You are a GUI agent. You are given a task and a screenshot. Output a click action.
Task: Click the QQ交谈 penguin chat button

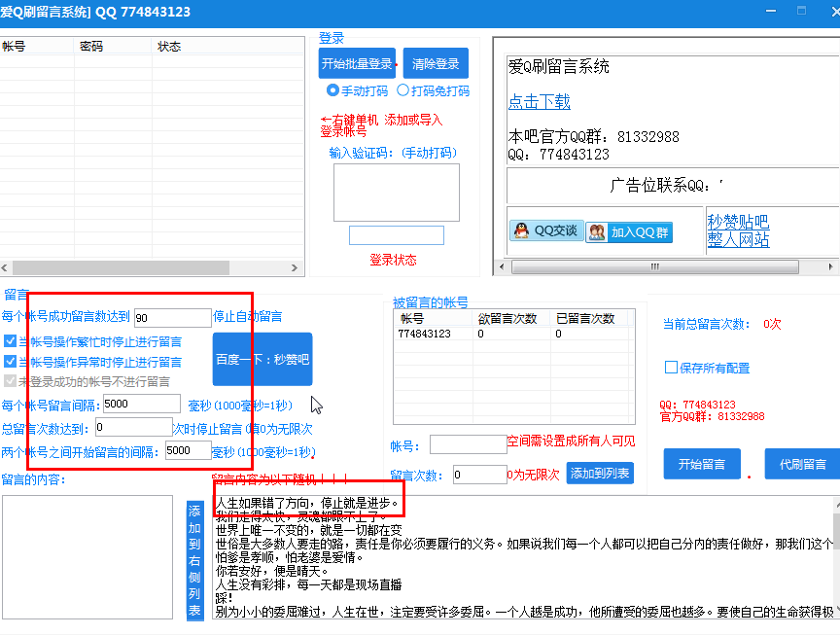click(545, 230)
